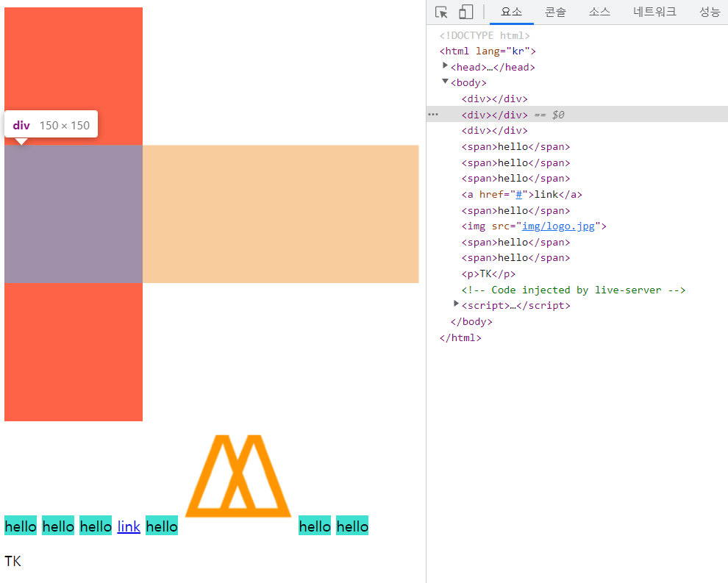Click the blue 'link' hyperlink on the page
Screen dimensions: 728x583
(x=129, y=526)
